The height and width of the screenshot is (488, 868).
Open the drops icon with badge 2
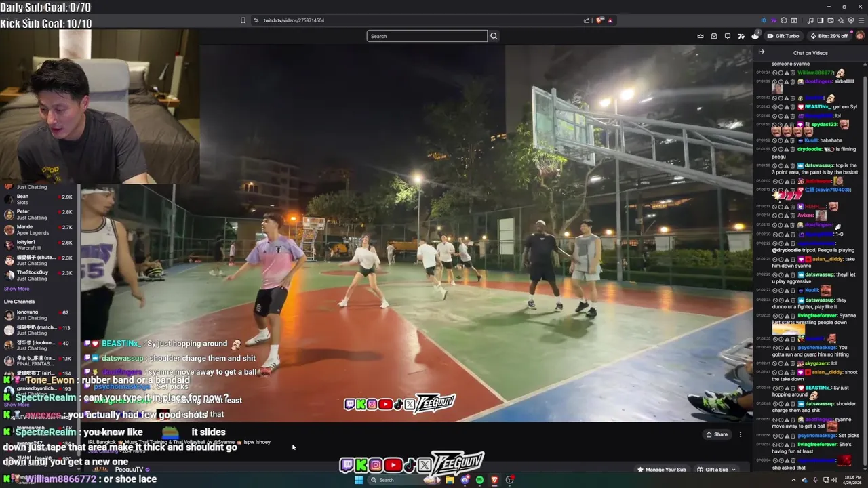pos(755,35)
